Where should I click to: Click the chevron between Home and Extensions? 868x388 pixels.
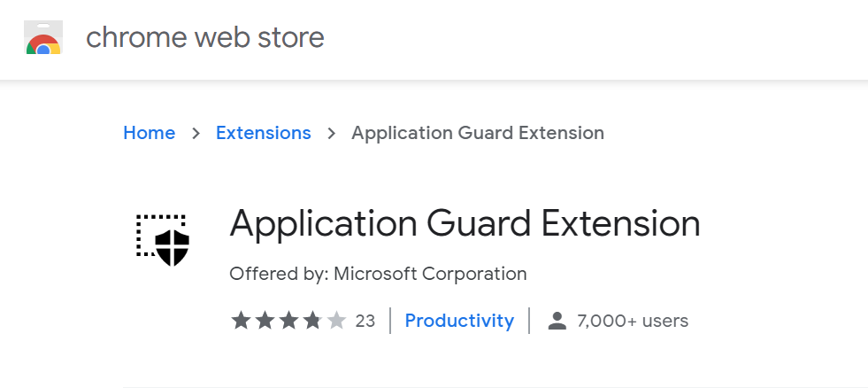[x=196, y=133]
